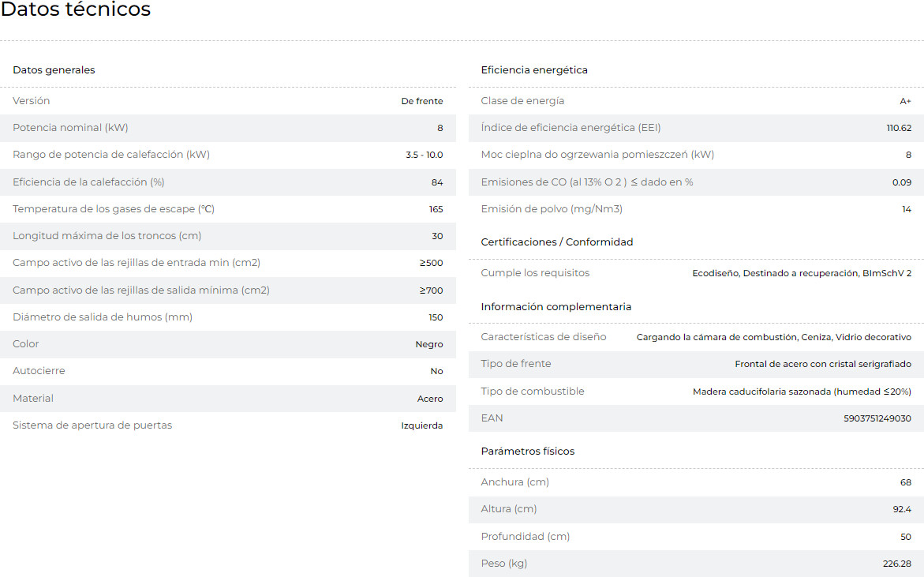The image size is (924, 577).
Task: Click the 'Cumple los requisitos' value text
Action: coord(802,273)
